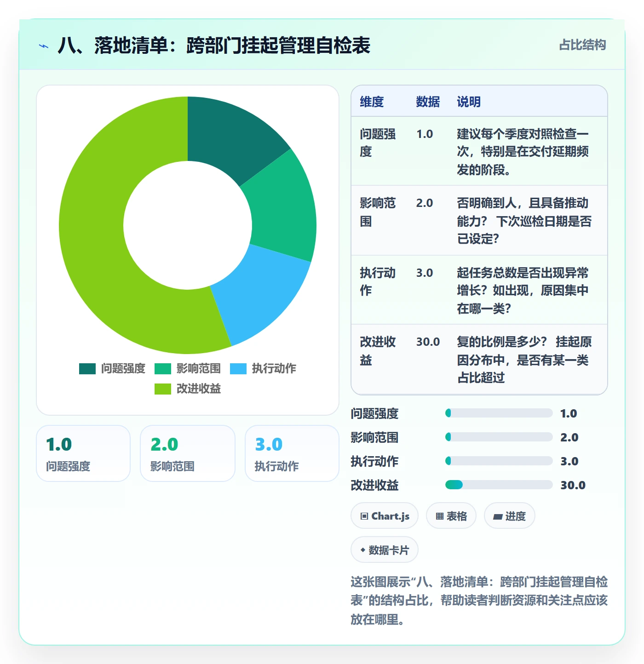Open the 2.0 影响范围 data card

(x=188, y=453)
